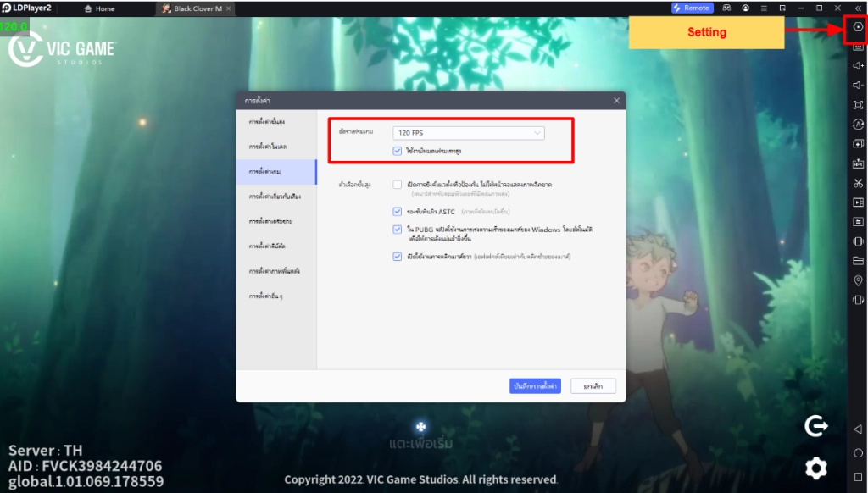The width and height of the screenshot is (868, 493).
Task: Click the scissors screenshot icon
Action: pyautogui.click(x=858, y=183)
